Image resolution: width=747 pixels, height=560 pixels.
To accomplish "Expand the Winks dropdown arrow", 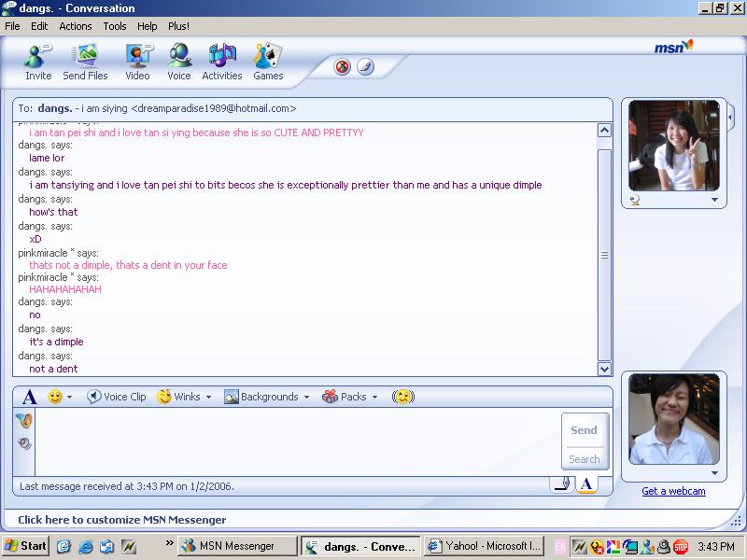I will click(x=208, y=397).
